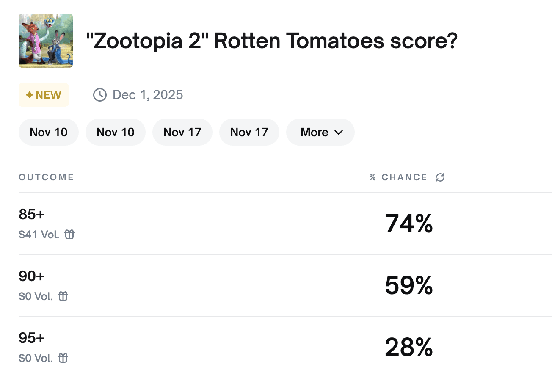The width and height of the screenshot is (552, 392).
Task: Click the clock icon beside Dec 1, 2025
Action: click(x=99, y=95)
